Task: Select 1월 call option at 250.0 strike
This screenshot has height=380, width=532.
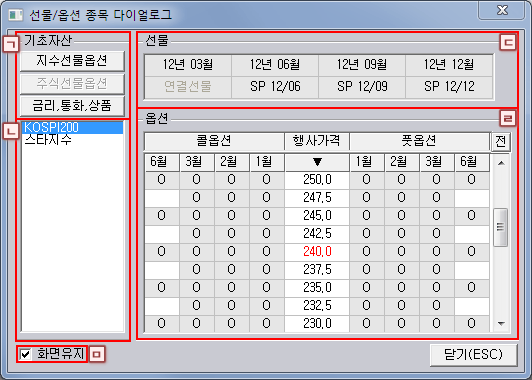Action: click(x=267, y=180)
